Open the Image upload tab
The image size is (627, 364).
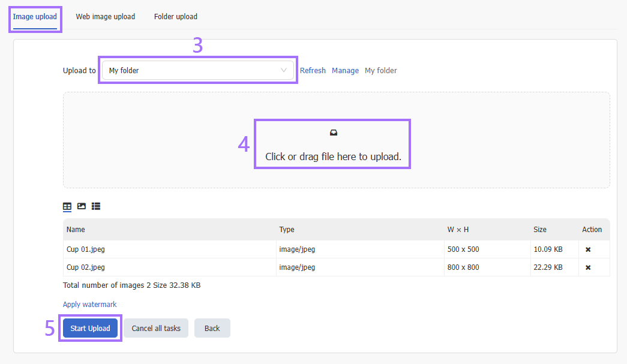coord(35,17)
